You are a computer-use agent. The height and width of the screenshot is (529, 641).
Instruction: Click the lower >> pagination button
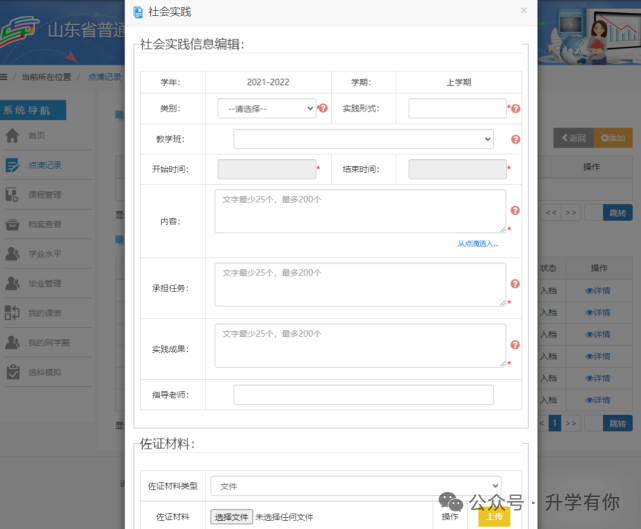click(x=571, y=423)
